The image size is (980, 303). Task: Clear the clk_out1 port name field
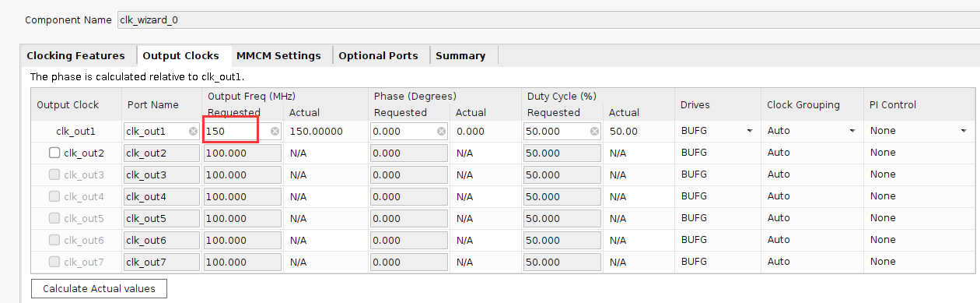[x=193, y=132]
